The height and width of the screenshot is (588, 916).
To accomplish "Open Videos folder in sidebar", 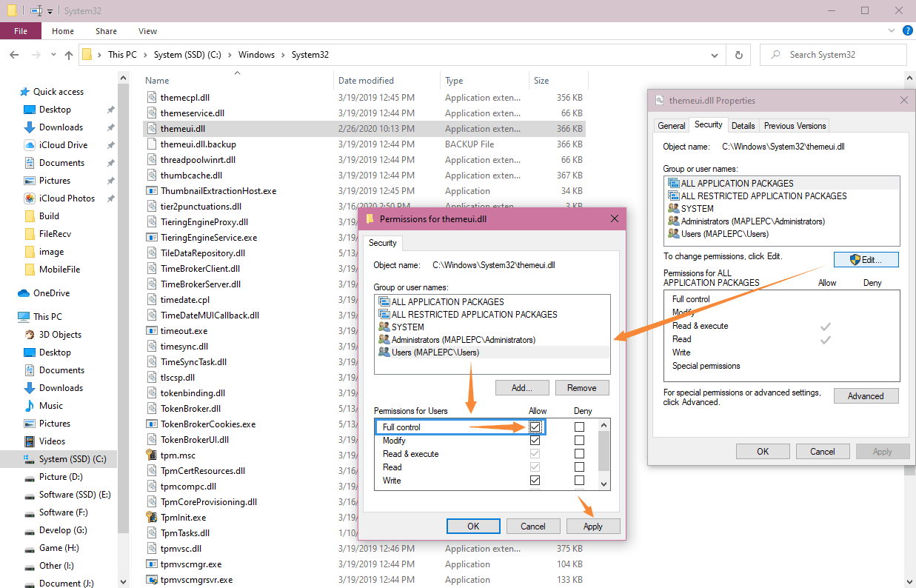I will coord(51,441).
